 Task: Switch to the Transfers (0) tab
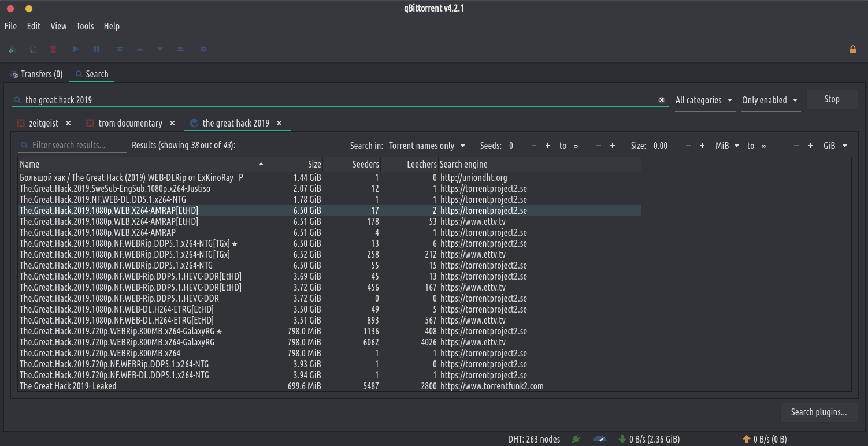(36, 74)
